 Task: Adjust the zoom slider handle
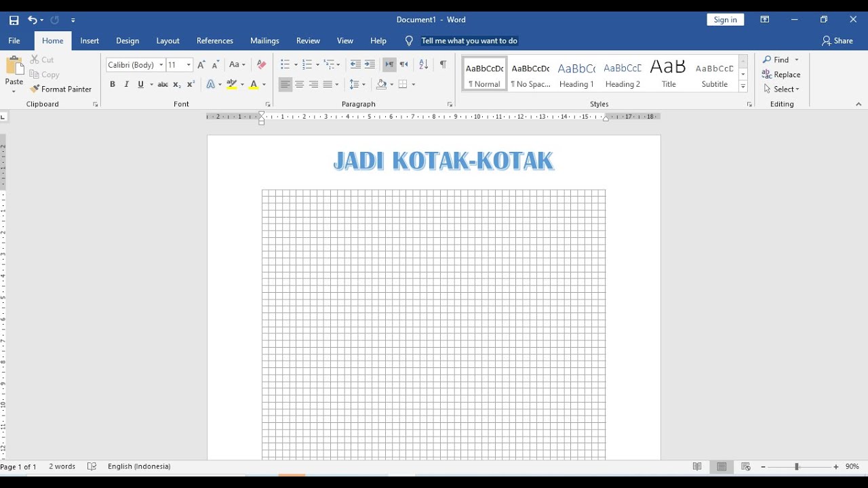(x=797, y=467)
